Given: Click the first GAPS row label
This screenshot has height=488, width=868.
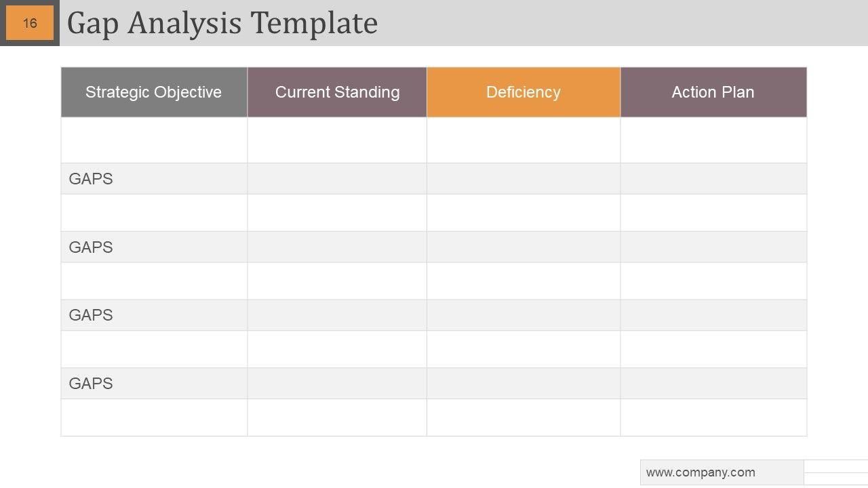Looking at the screenshot, I should click(x=91, y=179).
